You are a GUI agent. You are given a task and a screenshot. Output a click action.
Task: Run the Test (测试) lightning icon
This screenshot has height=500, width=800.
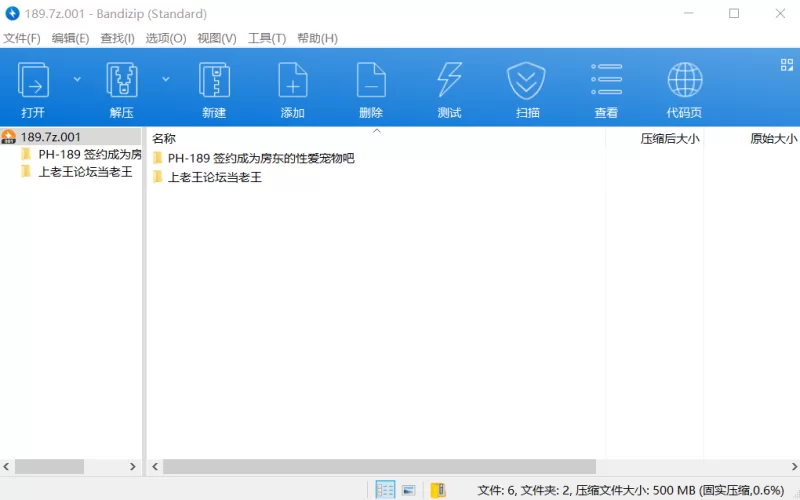[449, 80]
